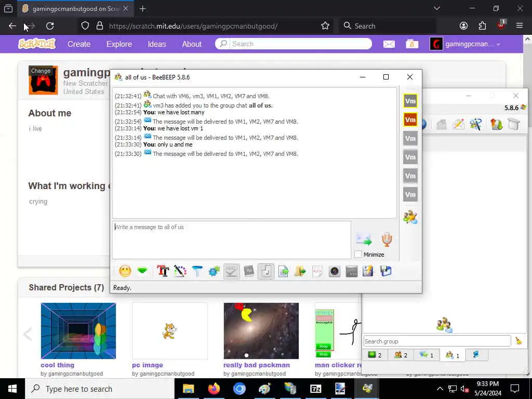Viewport: 532px width, 399px height.
Task: Click the Scratch logo
Action: pos(37,44)
